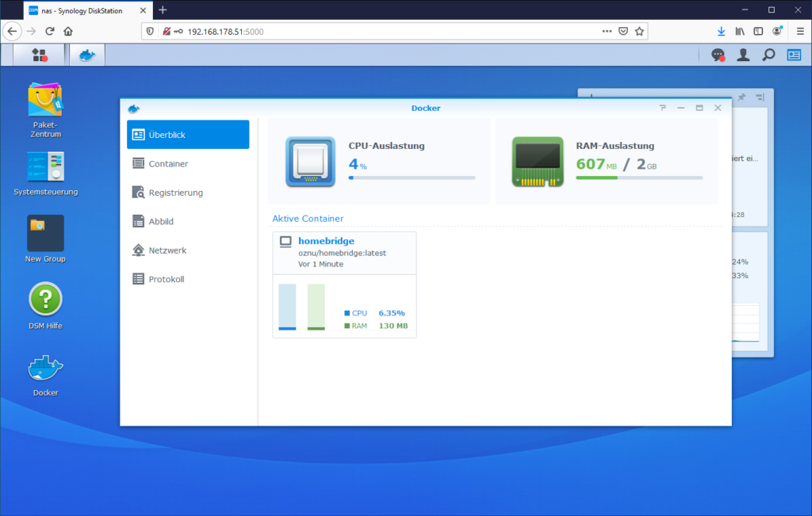
Task: Pin the widget panel behind Docker
Action: (x=741, y=97)
